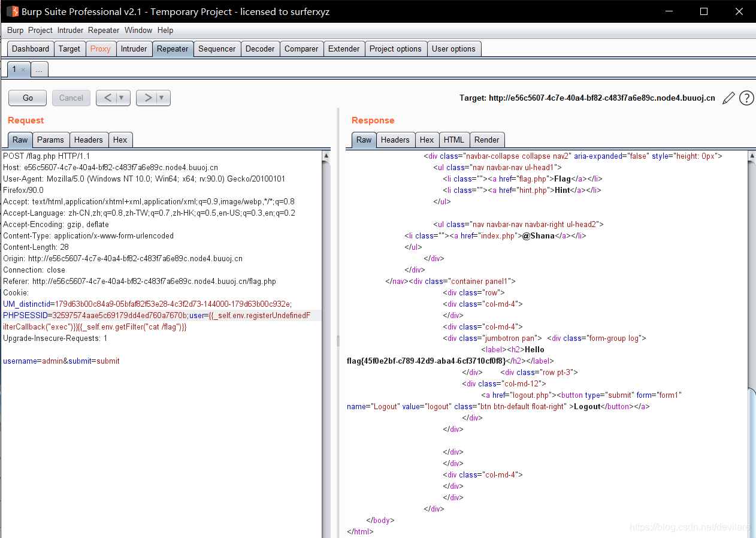Select the Response Hex tab
756x538 pixels.
(x=427, y=140)
